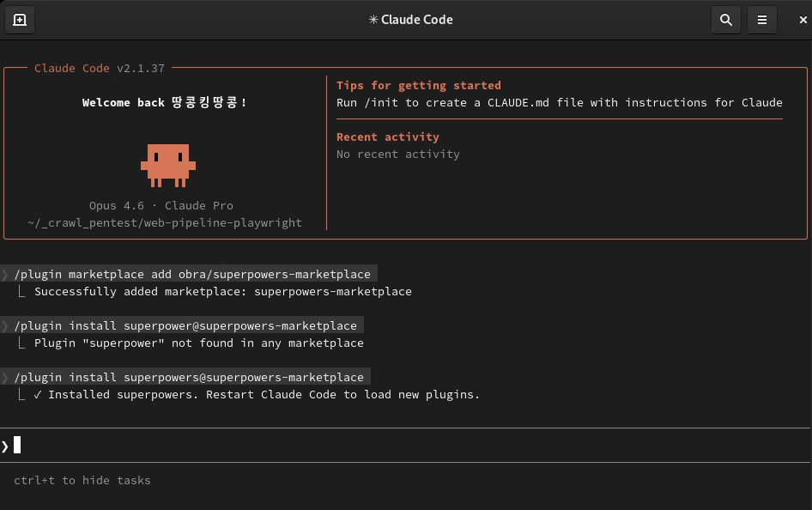The width and height of the screenshot is (812, 510).
Task: Focus the command prompt input line
Action: point(404,446)
